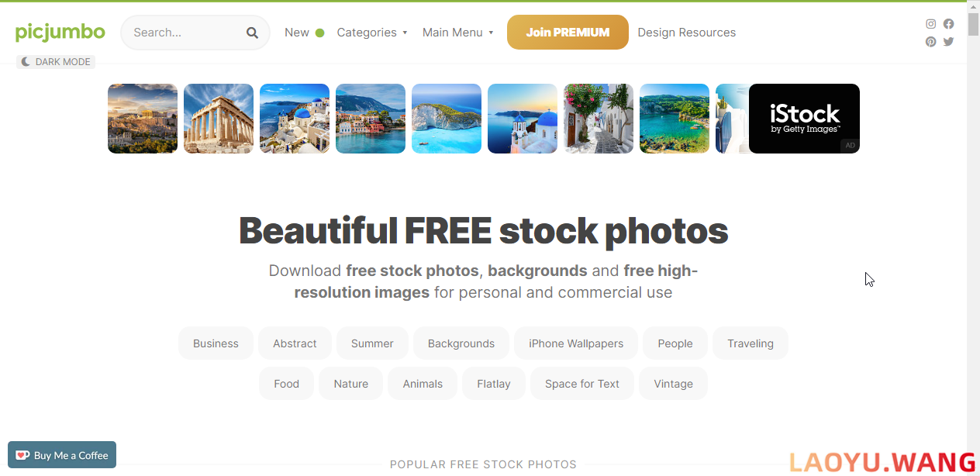Screen dimensions: 980x476
Task: Click the Buy Me a Coffee button
Action: 62,455
